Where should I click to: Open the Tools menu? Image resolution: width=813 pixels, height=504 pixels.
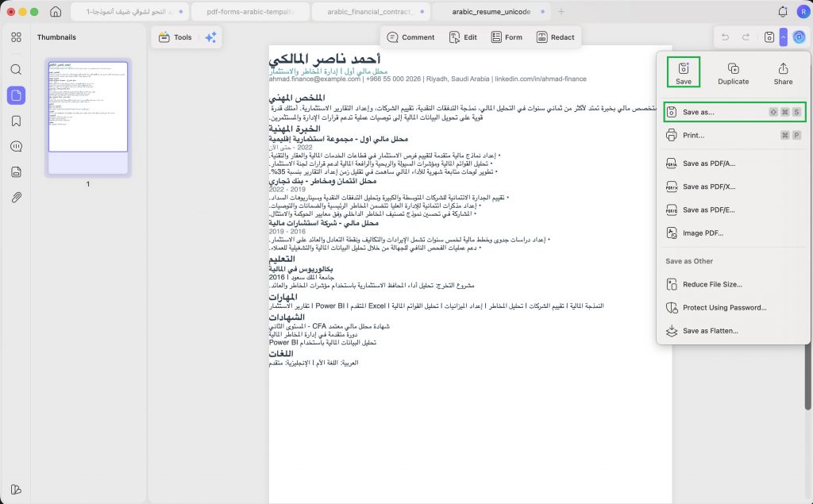click(175, 37)
